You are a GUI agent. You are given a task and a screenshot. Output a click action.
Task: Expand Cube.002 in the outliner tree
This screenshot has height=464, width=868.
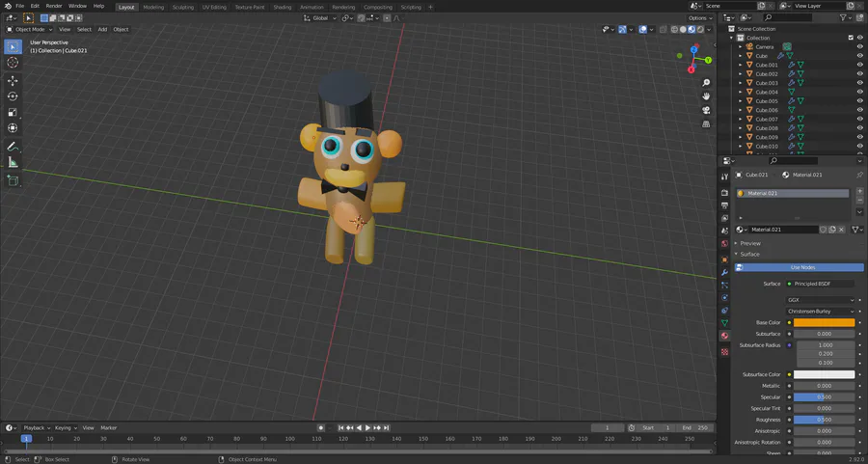pos(740,74)
